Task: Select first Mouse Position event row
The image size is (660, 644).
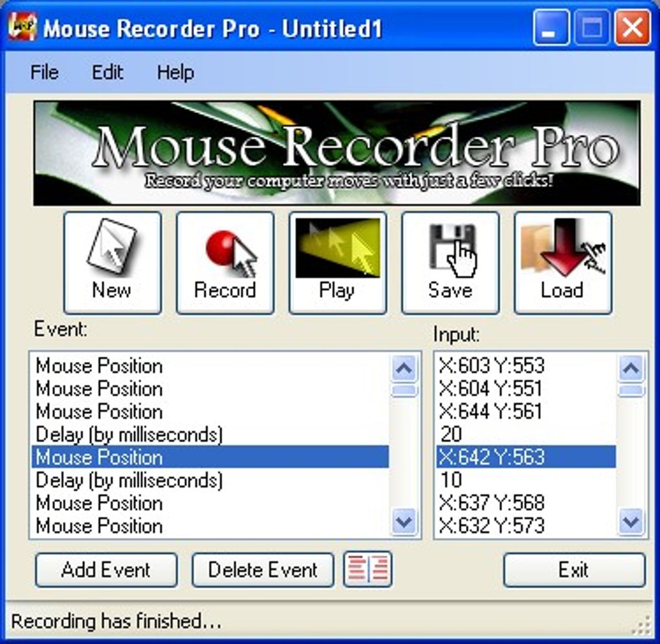Action: point(210,366)
